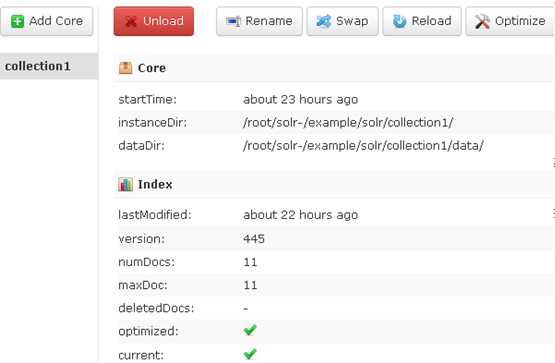Click the red X icon on Unload
The image size is (555, 363).
[131, 22]
